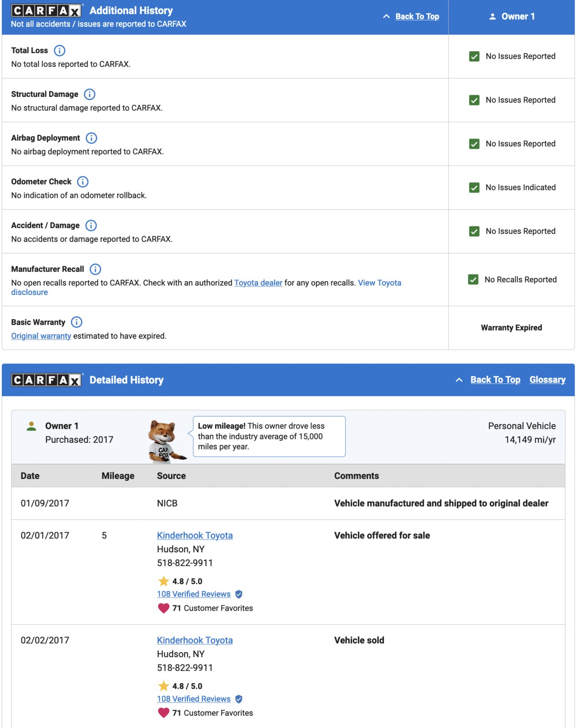Click the Comments column header
This screenshot has height=728, width=577.
357,476
